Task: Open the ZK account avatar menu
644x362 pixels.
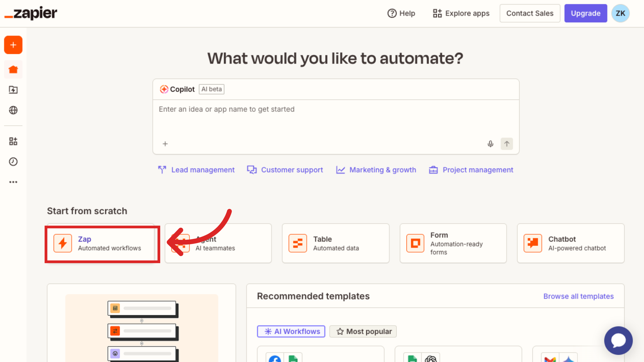Action: (620, 13)
